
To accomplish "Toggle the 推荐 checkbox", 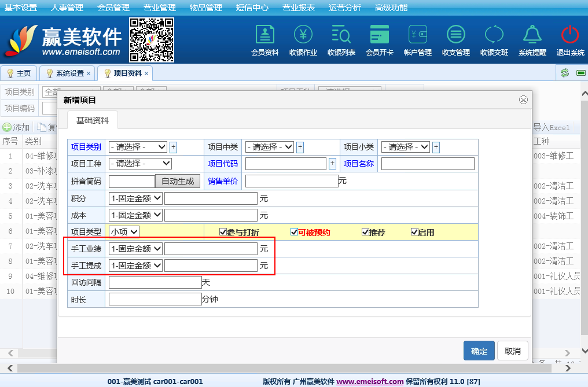I will pos(365,233).
